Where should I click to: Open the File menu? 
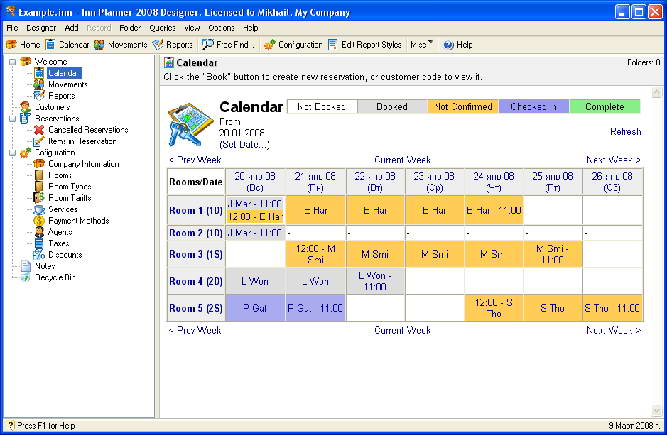click(12, 28)
